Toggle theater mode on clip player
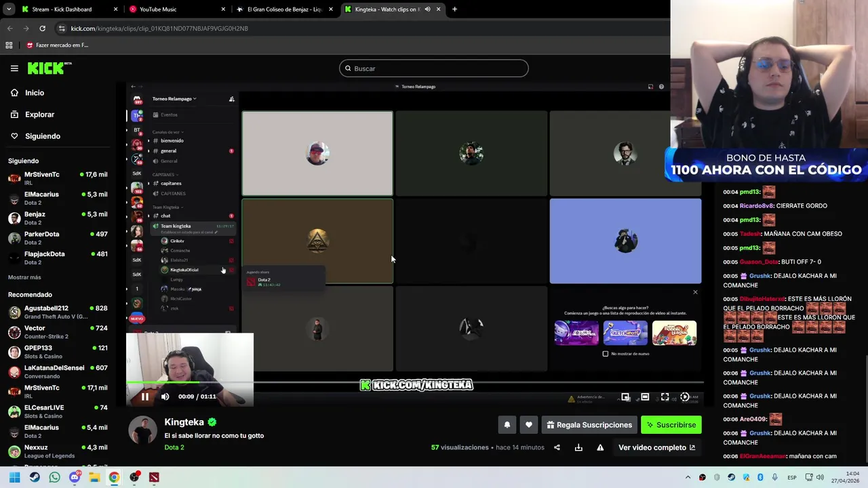 (645, 397)
